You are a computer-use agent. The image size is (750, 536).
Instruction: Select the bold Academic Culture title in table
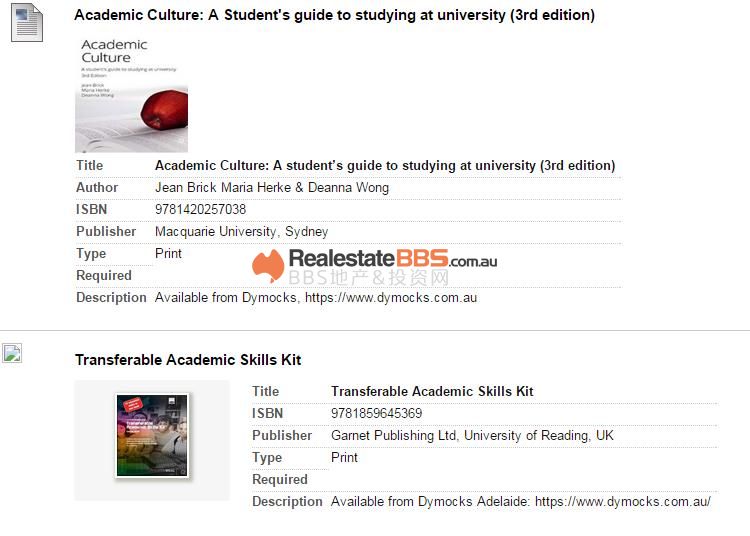(x=385, y=165)
